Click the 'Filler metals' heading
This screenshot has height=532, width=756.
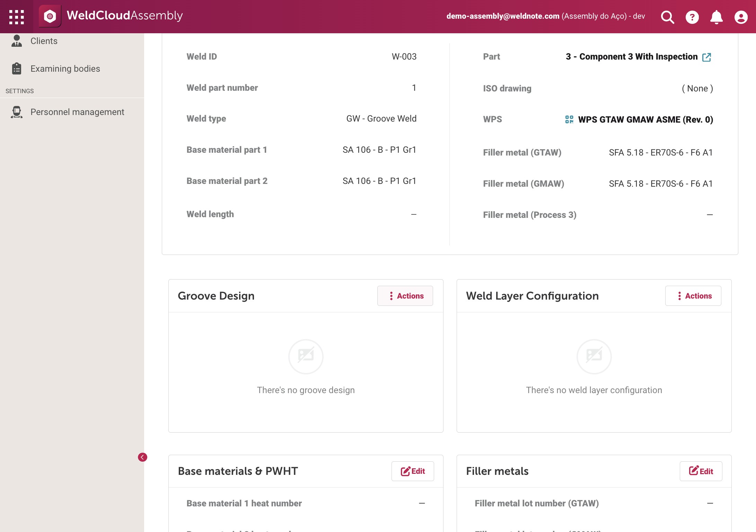point(497,471)
